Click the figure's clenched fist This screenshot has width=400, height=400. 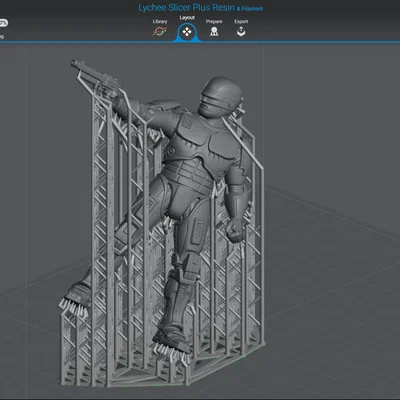click(x=235, y=230)
